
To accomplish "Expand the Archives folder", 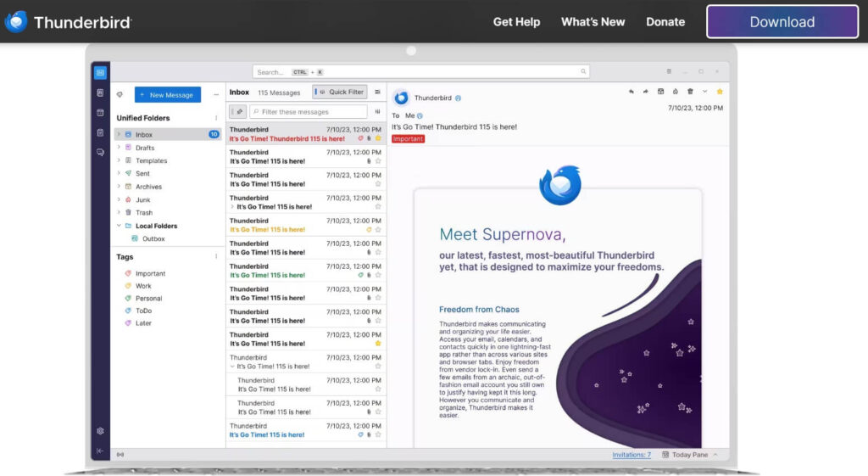I will [x=119, y=186].
